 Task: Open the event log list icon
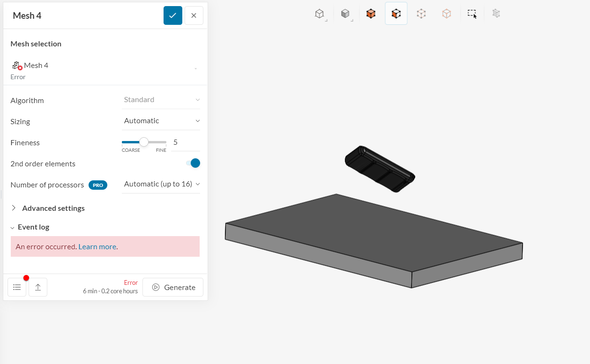[17, 287]
